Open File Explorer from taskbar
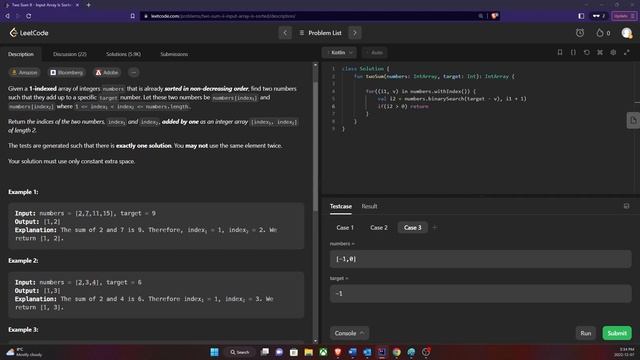 coord(309,352)
